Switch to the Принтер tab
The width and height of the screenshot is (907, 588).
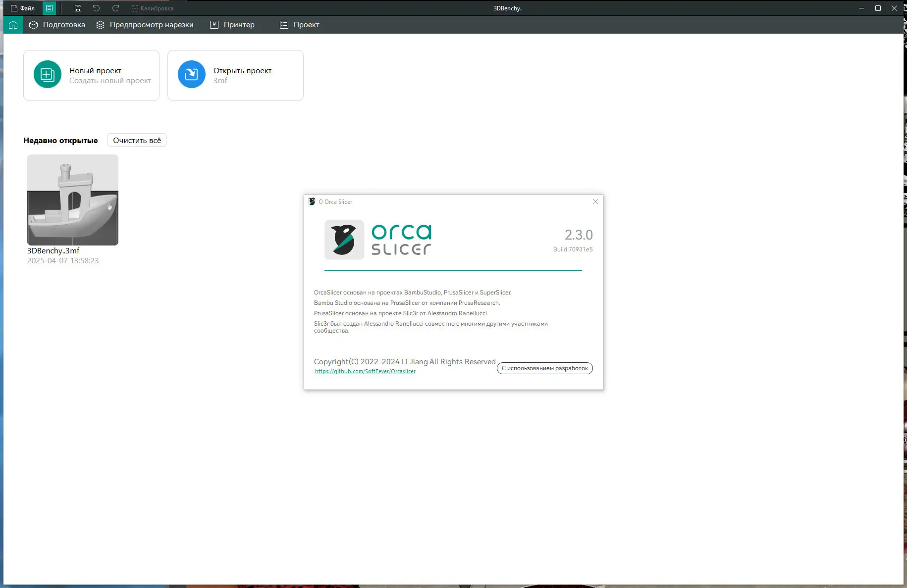click(239, 24)
